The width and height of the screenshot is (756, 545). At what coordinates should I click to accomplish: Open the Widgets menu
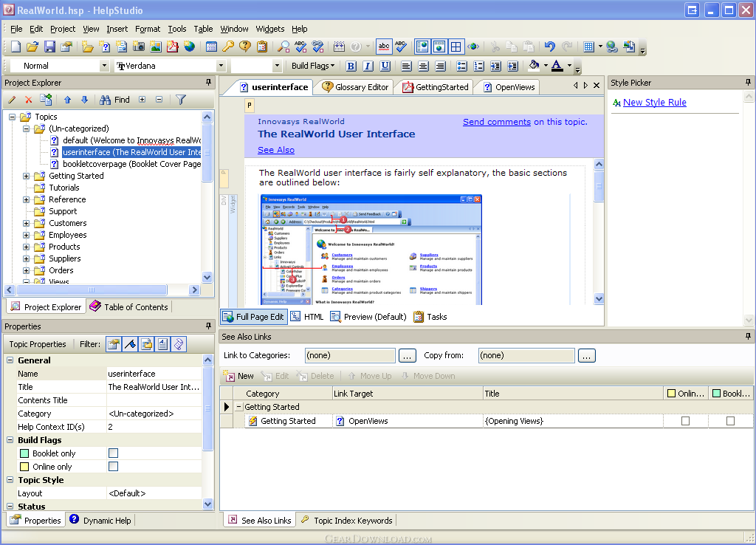click(x=270, y=29)
